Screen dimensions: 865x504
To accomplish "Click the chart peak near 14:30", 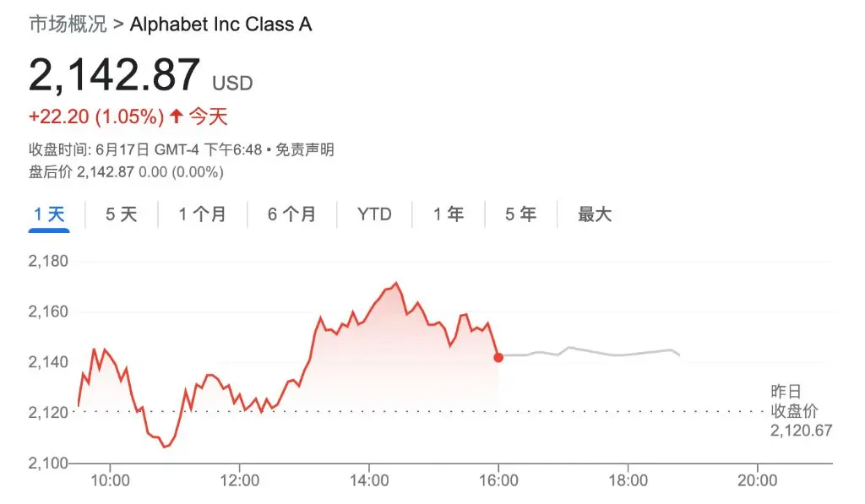I will (x=396, y=284).
